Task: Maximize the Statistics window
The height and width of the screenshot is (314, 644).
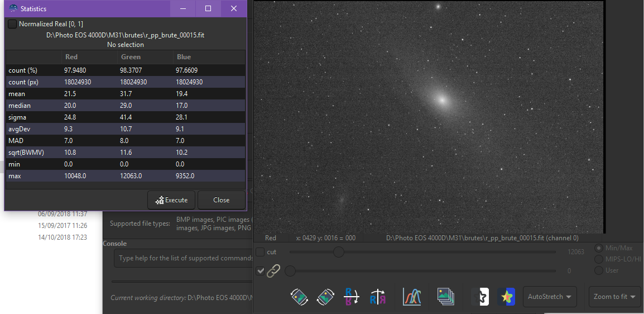Action: [x=208, y=8]
